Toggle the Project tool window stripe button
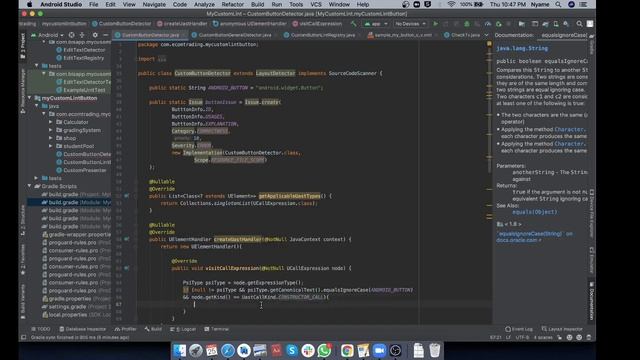Viewport: 640px width, 360px height. [23, 46]
